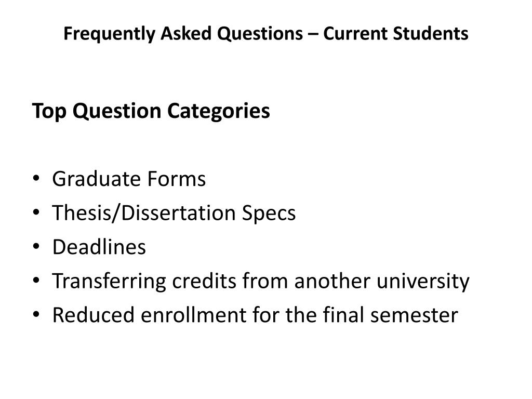This screenshot has width=532, height=399.
Task: Click the word university in fourth bullet
Action: coord(423,282)
